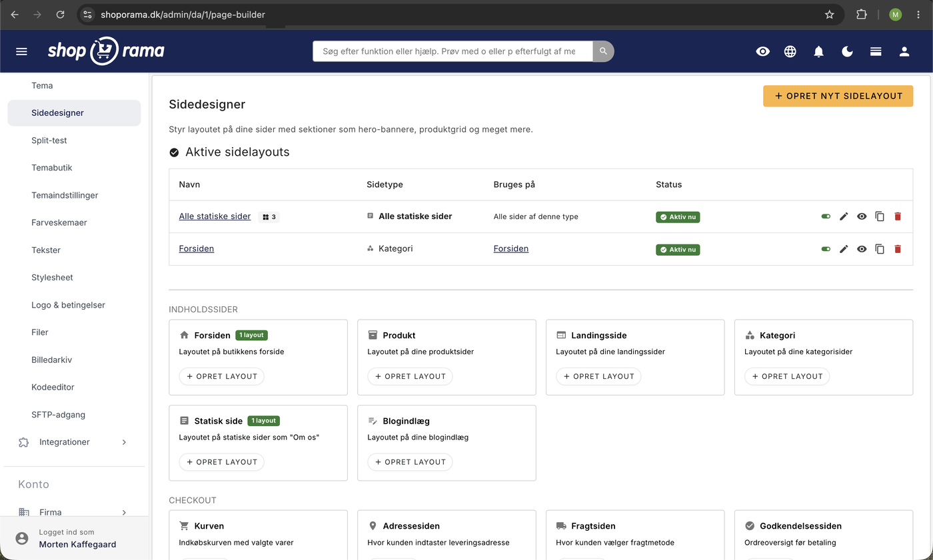Image resolution: width=933 pixels, height=560 pixels.
Task: Open the globe language icon
Action: [x=790, y=51]
